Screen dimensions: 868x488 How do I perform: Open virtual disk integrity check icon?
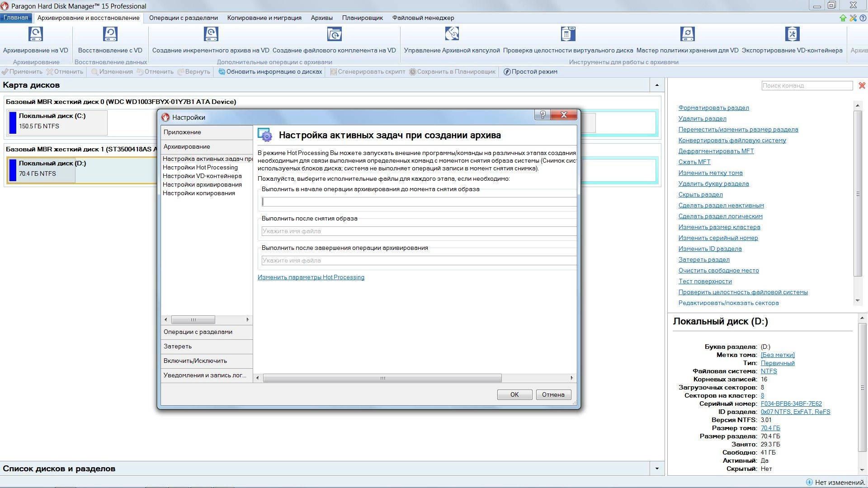(568, 34)
